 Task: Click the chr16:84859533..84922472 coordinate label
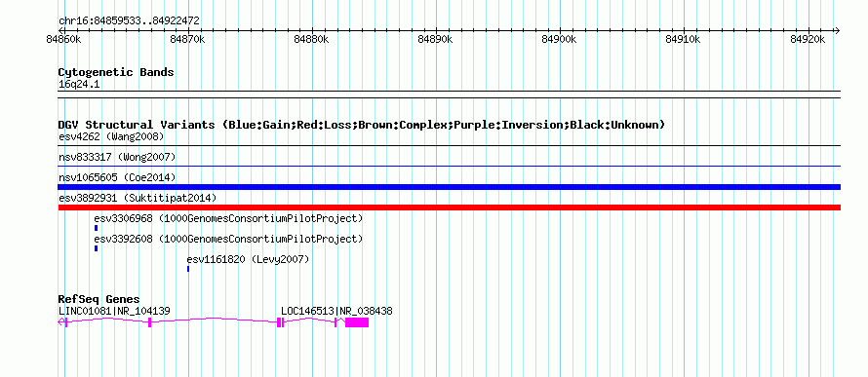(129, 21)
